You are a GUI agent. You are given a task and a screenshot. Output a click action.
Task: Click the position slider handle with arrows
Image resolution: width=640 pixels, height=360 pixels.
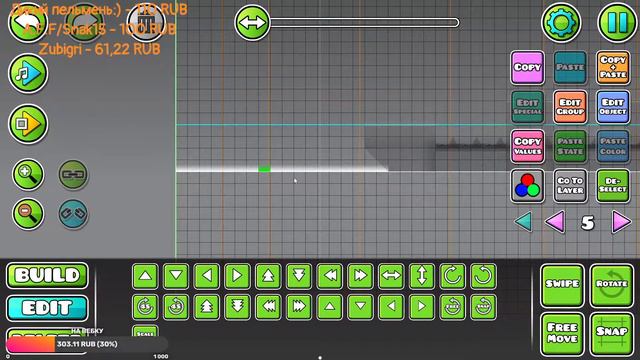(x=252, y=23)
